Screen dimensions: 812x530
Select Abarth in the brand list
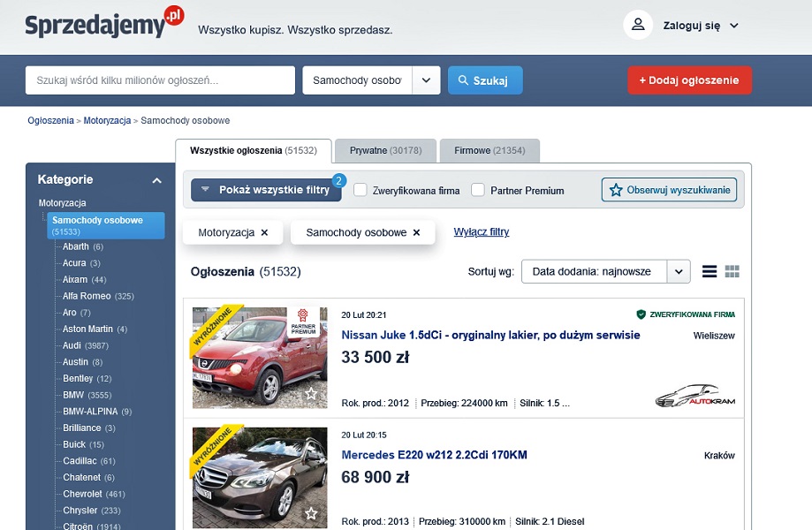(83, 246)
